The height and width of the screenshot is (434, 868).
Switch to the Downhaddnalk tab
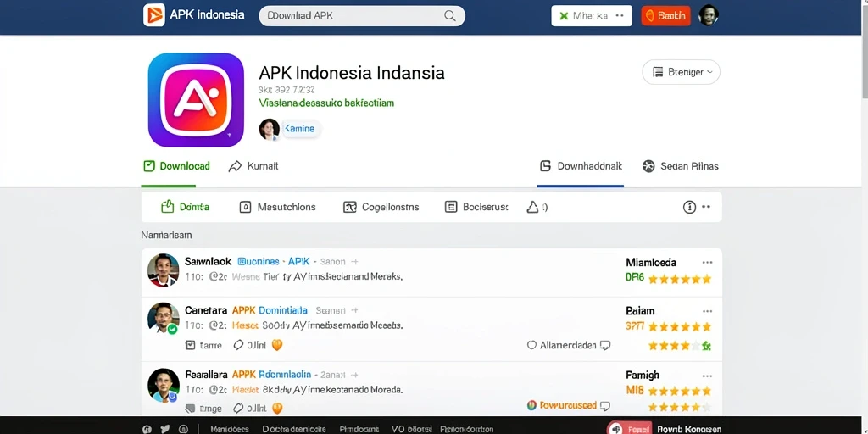581,166
